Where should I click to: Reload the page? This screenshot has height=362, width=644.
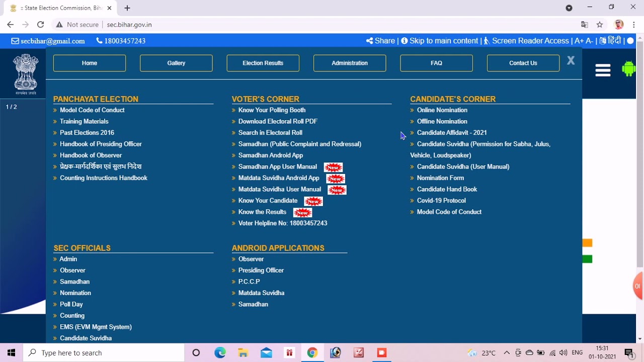click(x=41, y=25)
